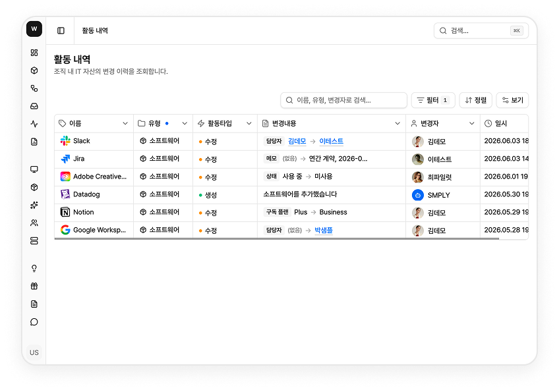Click the 활동 내역 breadcrumb title
The height and width of the screenshot is (392, 559).
95,31
